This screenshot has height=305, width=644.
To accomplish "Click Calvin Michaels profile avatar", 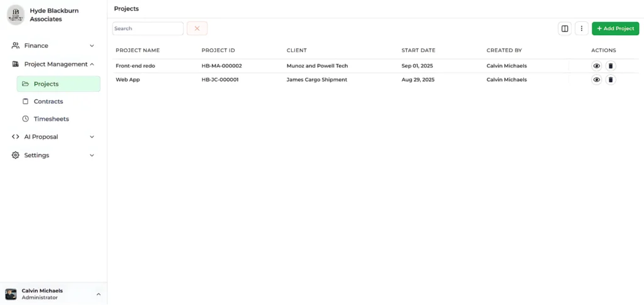I will pyautogui.click(x=11, y=294).
